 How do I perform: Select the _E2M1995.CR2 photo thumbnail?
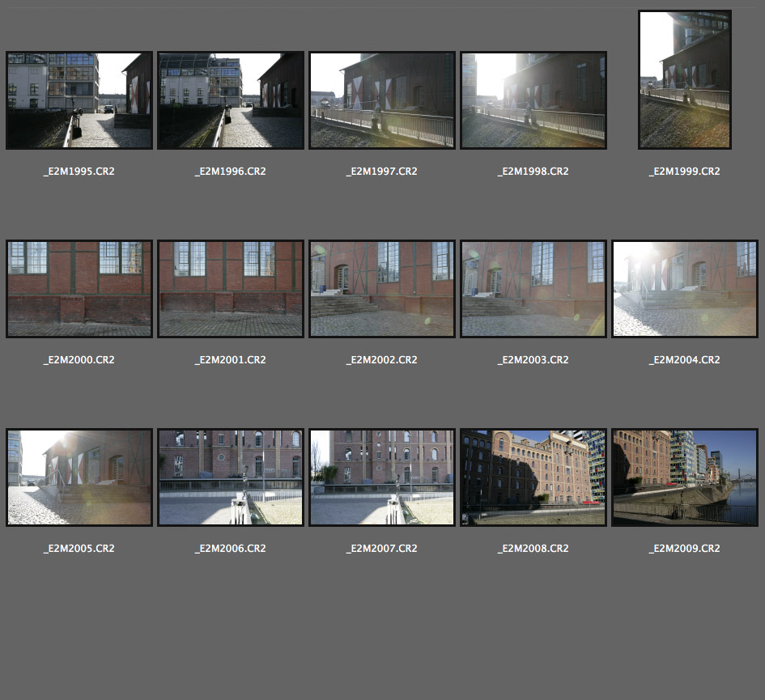(79, 100)
